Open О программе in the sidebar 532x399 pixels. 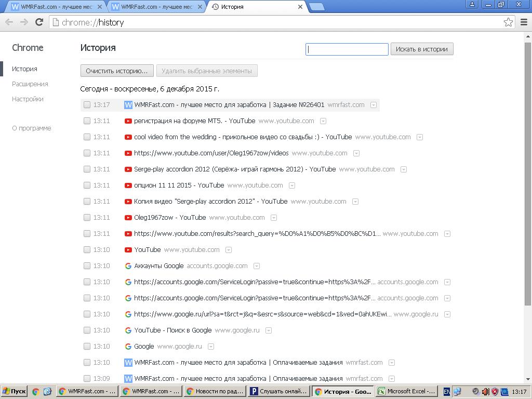pyautogui.click(x=32, y=128)
